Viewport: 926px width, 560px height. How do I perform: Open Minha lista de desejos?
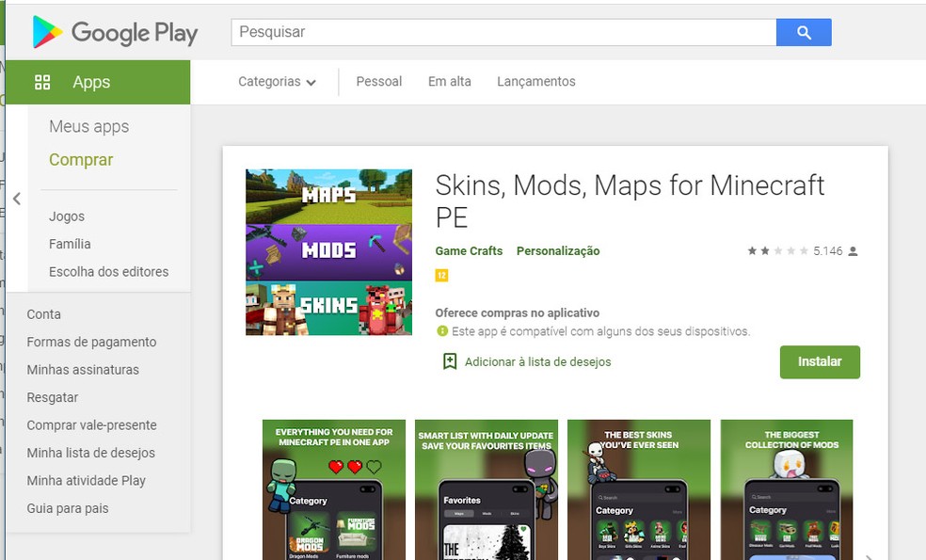(91, 453)
